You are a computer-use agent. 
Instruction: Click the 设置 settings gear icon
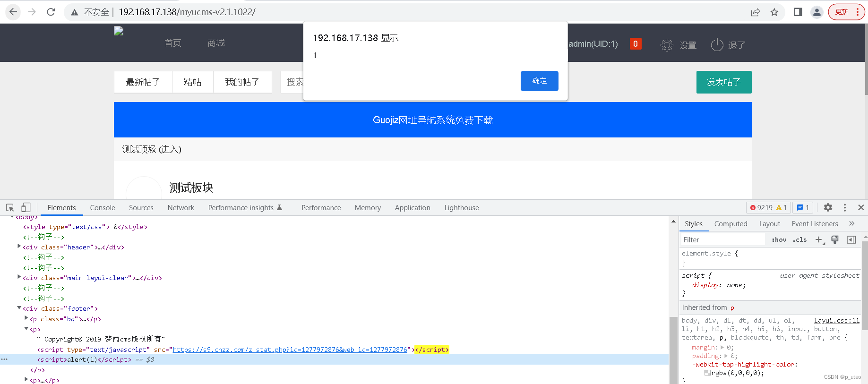point(667,45)
